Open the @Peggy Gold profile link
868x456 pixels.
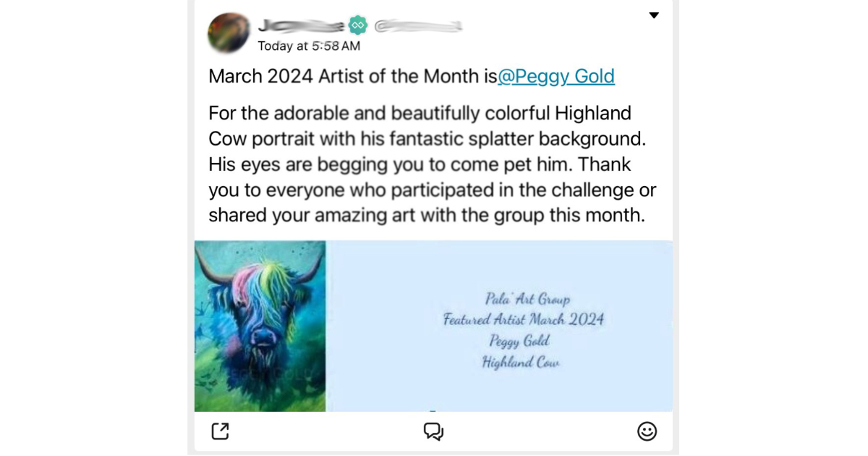coord(556,76)
